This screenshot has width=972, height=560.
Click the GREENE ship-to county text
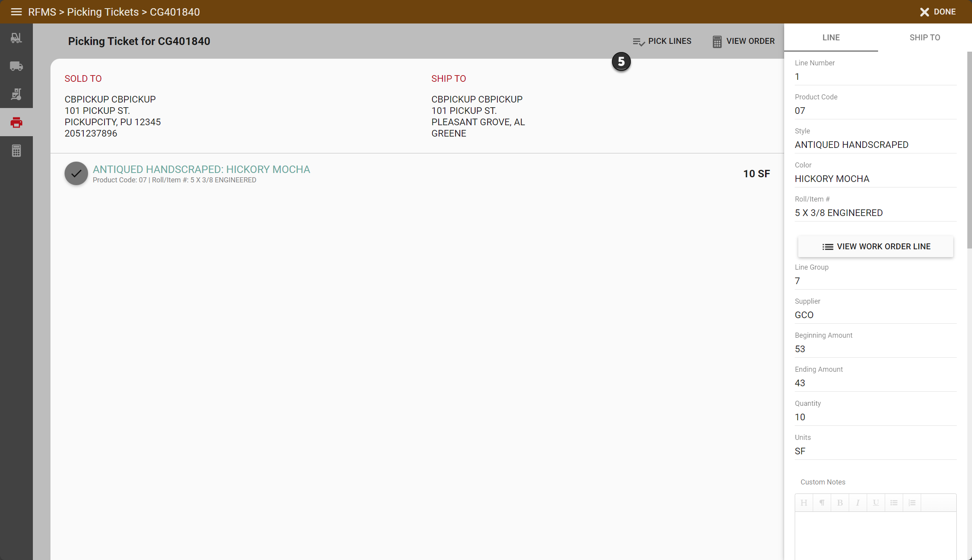coord(449,133)
